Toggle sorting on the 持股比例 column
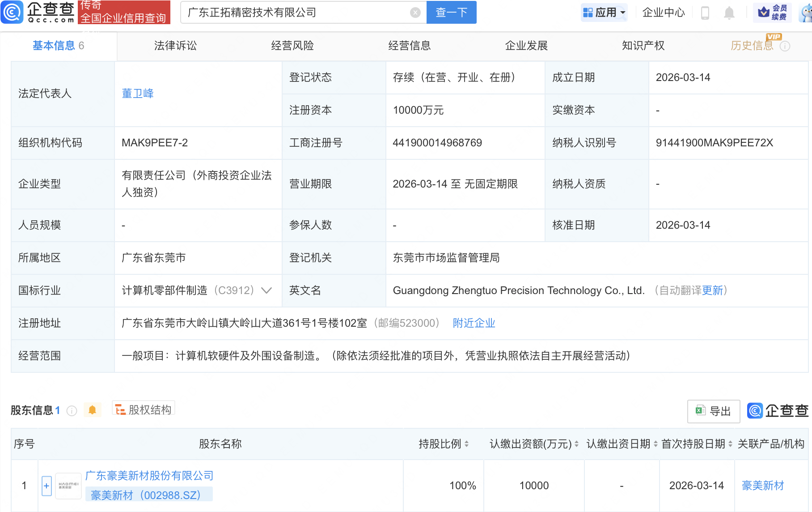The width and height of the screenshot is (812, 512). click(466, 444)
